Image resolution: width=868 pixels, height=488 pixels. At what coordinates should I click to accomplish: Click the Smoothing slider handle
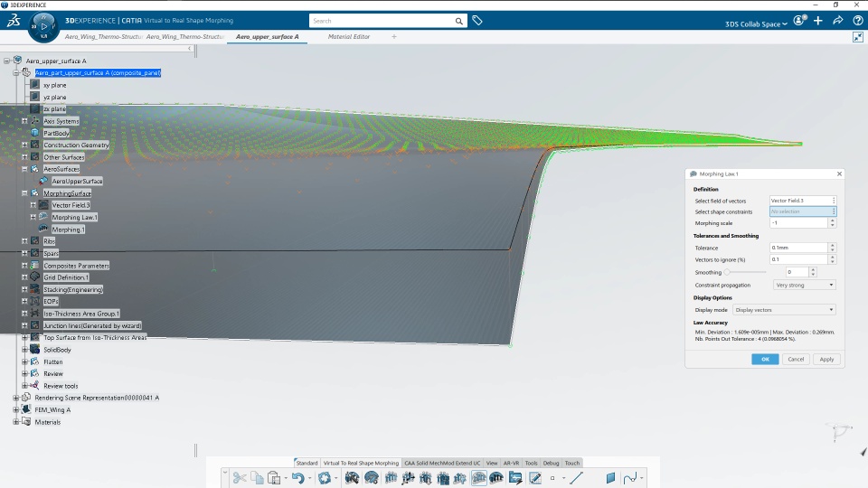[x=727, y=272]
